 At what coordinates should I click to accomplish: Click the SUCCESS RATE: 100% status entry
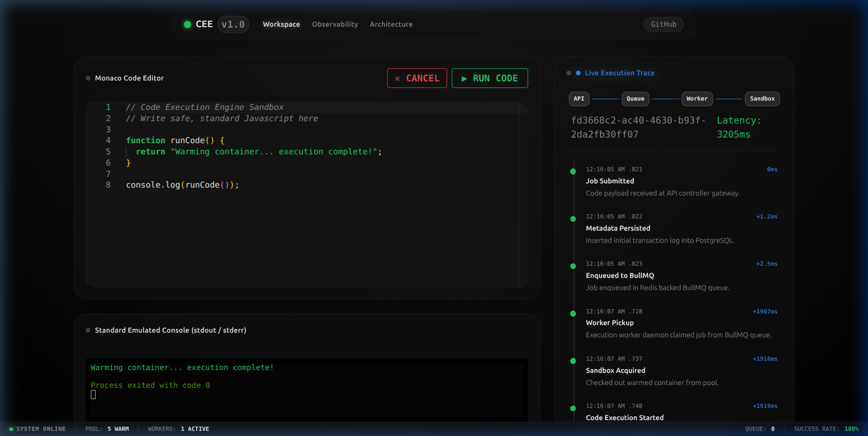pyautogui.click(x=826, y=429)
